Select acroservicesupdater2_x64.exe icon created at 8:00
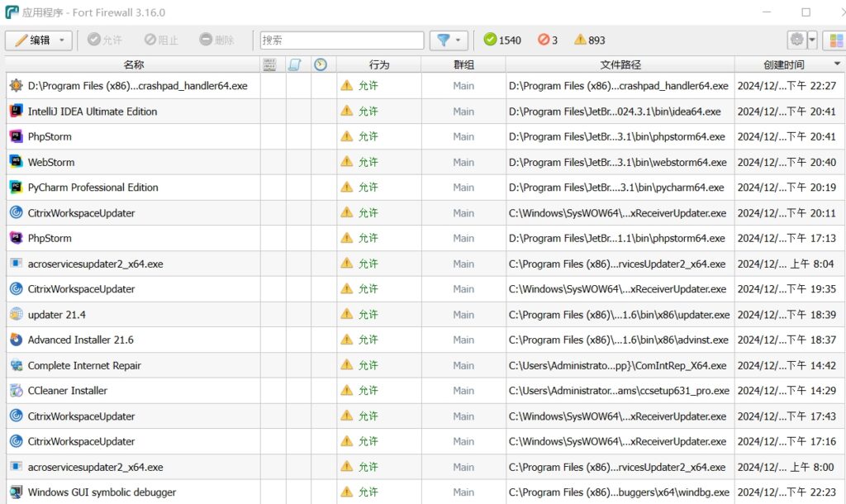This screenshot has height=504, width=846. tap(17, 467)
